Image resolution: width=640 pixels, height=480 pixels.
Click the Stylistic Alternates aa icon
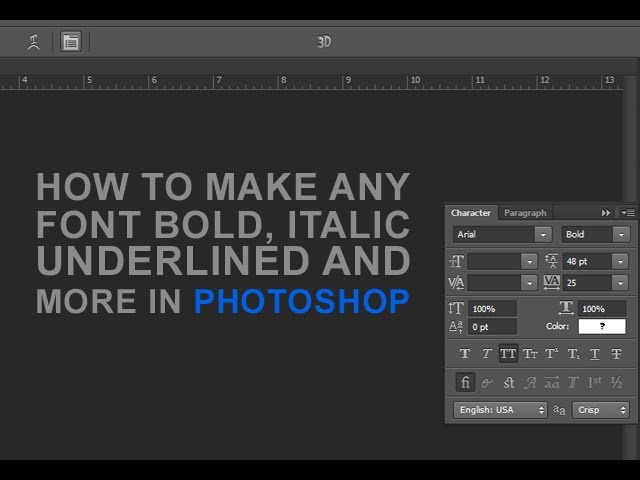tap(552, 382)
